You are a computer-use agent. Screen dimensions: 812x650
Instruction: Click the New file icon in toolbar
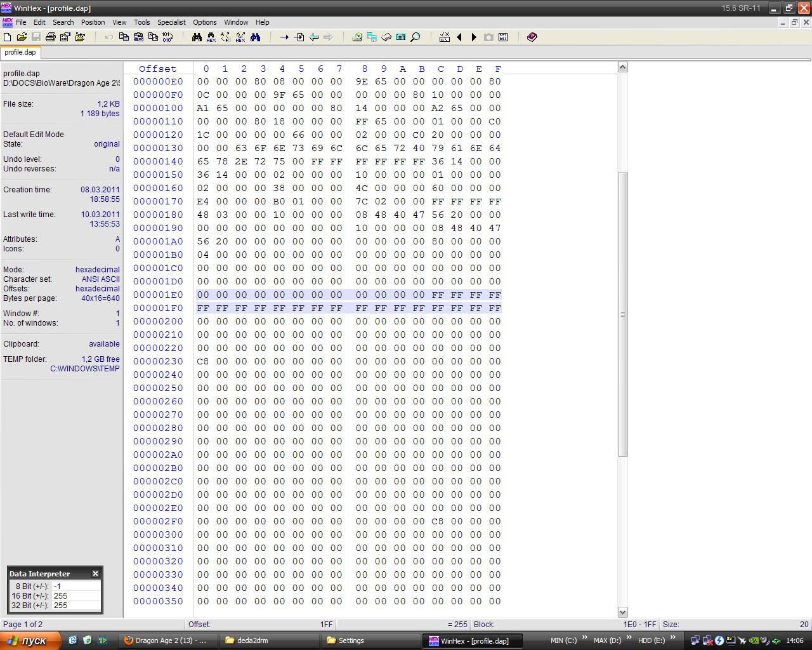(x=8, y=37)
